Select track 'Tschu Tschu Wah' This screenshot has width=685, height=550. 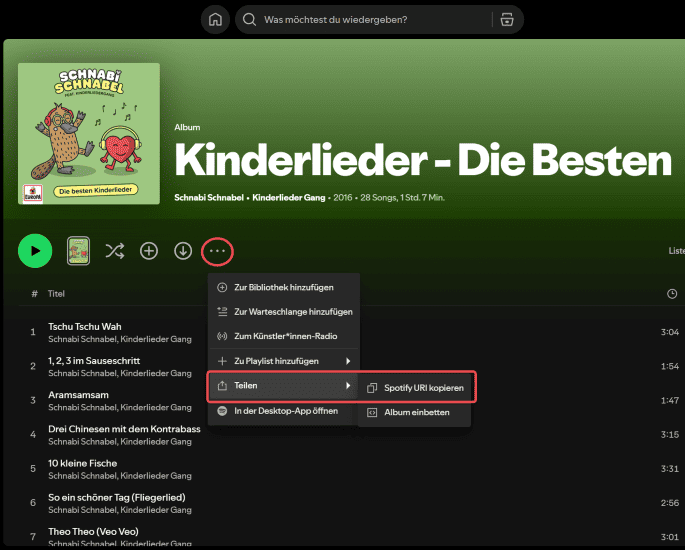pyautogui.click(x=85, y=327)
